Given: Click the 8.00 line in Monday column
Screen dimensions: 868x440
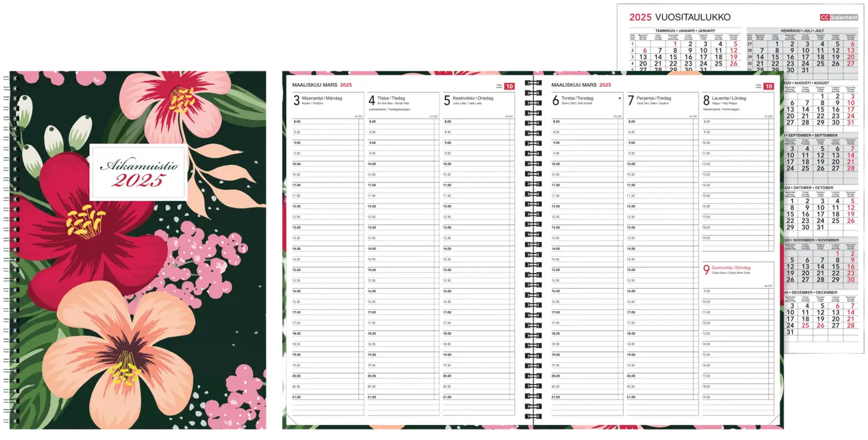Looking at the screenshot, I should [x=328, y=122].
